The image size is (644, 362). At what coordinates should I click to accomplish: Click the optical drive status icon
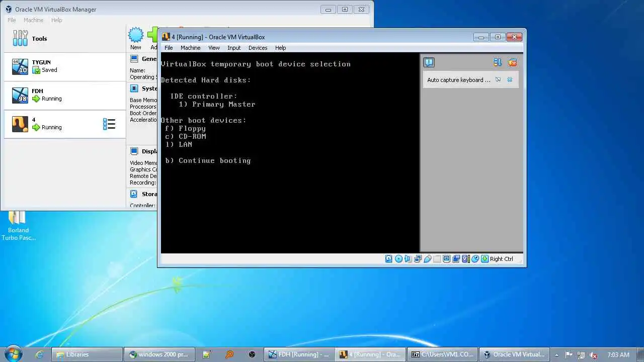(398, 259)
